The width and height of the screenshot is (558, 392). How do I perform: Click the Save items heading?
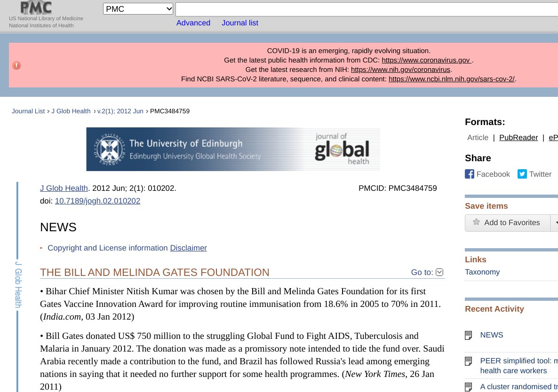click(486, 206)
